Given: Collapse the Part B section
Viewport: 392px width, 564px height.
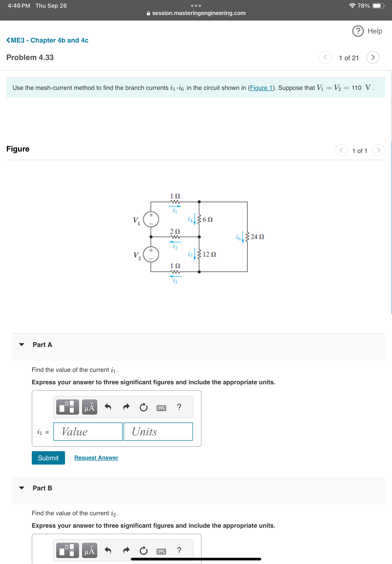Looking at the screenshot, I should 22,488.
